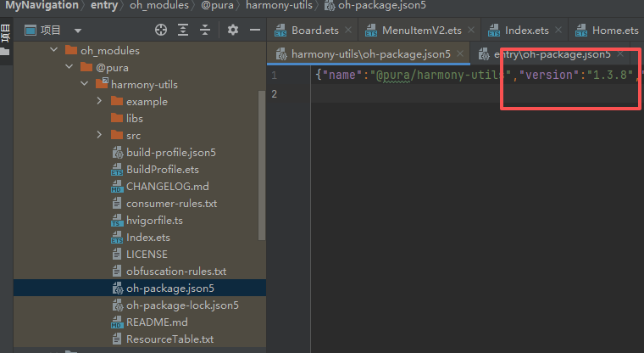644x353 pixels.
Task: Switch to the Index.ets tab
Action: 525,31
